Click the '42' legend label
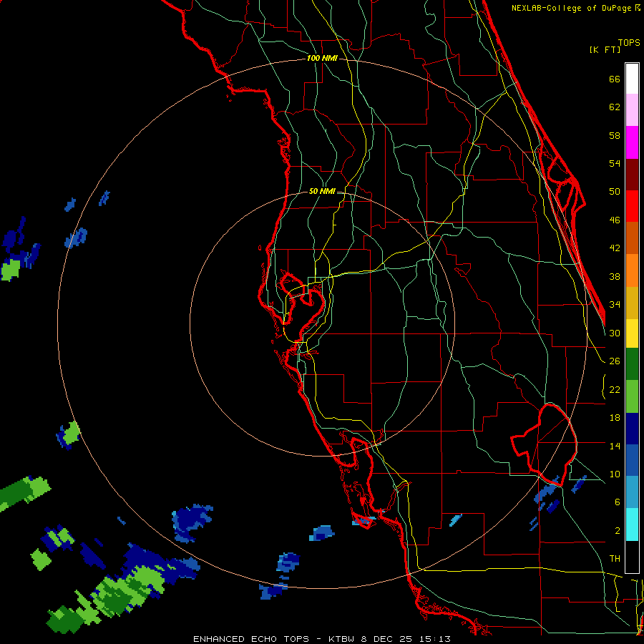The image size is (644, 644). point(615,248)
